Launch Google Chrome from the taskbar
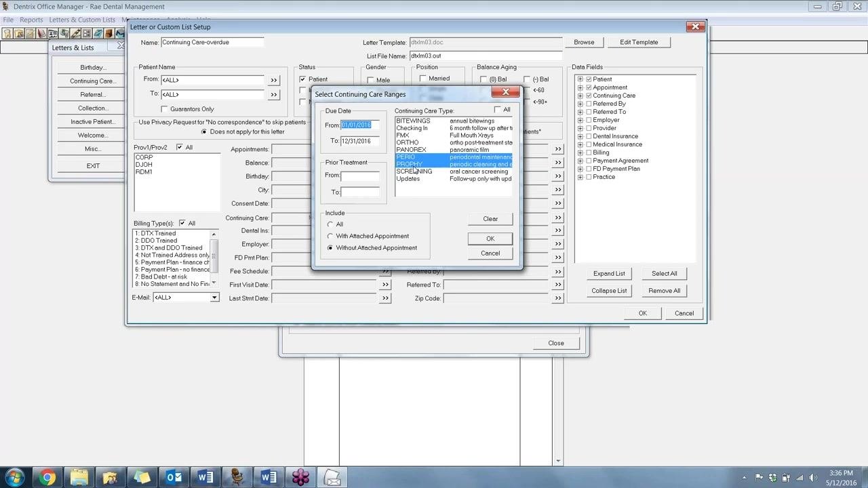This screenshot has width=868, height=488. click(x=47, y=478)
